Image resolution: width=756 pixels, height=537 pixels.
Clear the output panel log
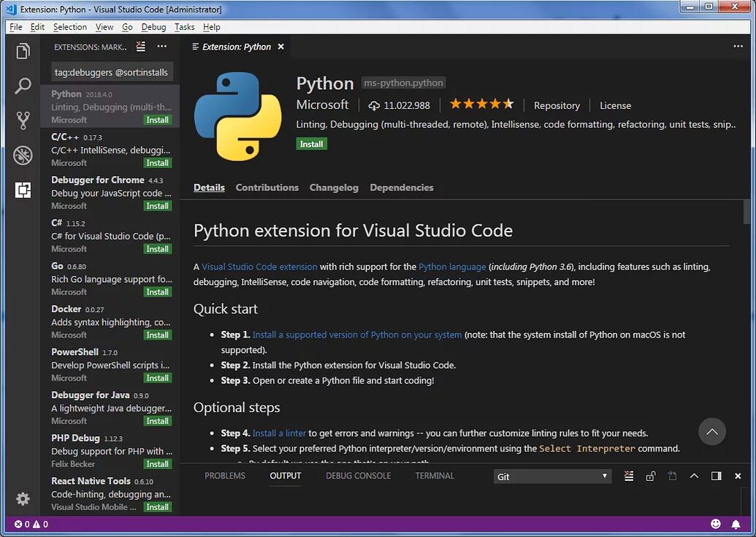click(x=629, y=476)
